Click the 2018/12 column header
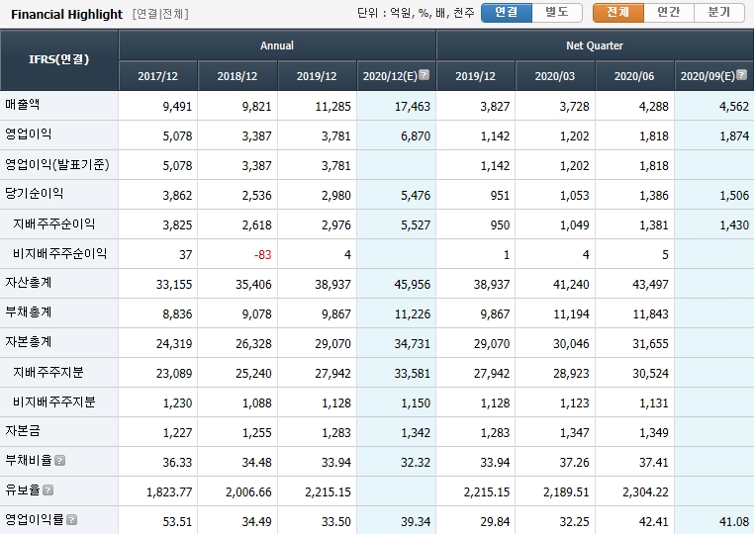Image resolution: width=756 pixels, height=534 pixels. pos(237,76)
